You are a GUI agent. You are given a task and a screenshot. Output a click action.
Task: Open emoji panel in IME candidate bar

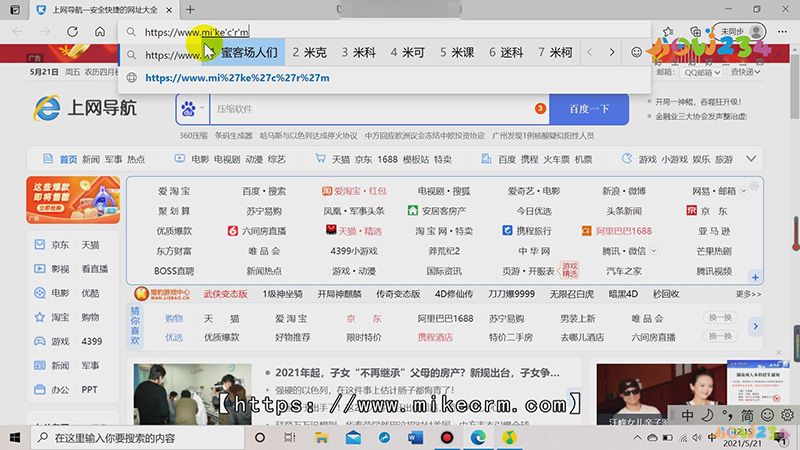click(636, 52)
